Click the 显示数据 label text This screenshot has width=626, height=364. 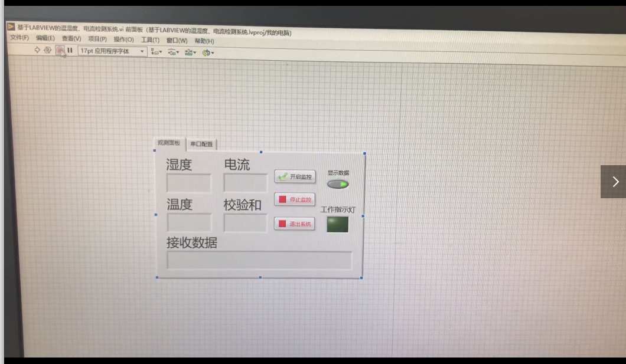(338, 173)
